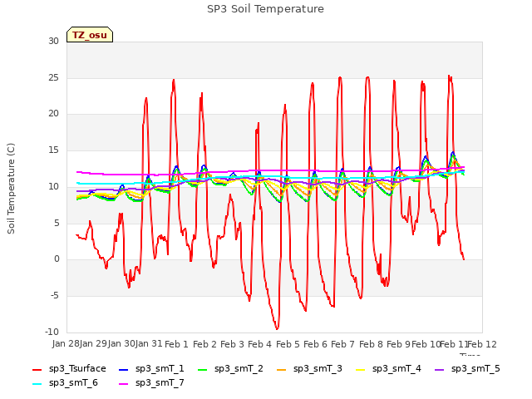Image resolution: width=532 pixels, height=399 pixels.
Task: Click the purple sp3_smT_5 legend color marker
Action: [440, 369]
